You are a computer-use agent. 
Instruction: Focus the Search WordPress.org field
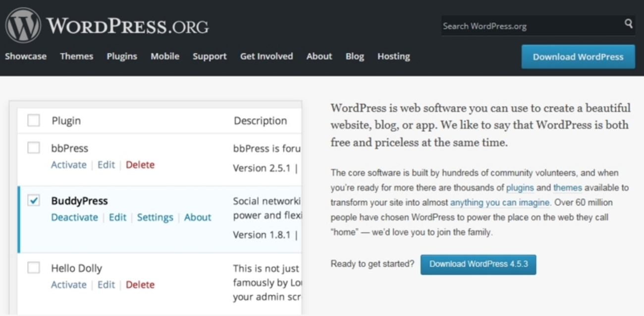click(530, 26)
